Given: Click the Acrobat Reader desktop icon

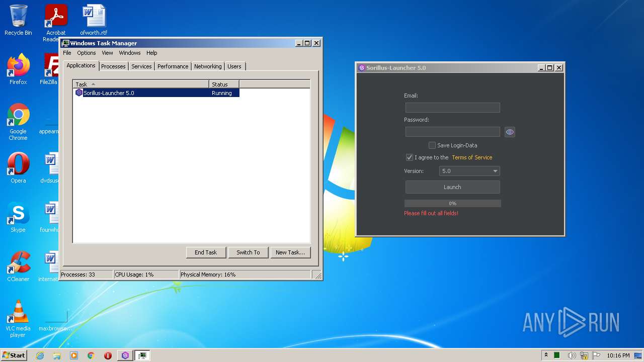Looking at the screenshot, I should click(56, 23).
